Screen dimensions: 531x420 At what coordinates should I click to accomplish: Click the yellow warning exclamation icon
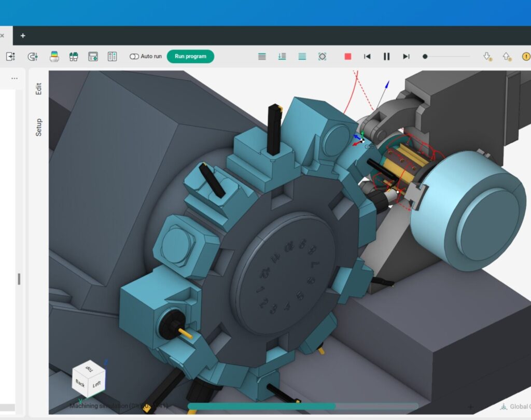click(x=526, y=57)
